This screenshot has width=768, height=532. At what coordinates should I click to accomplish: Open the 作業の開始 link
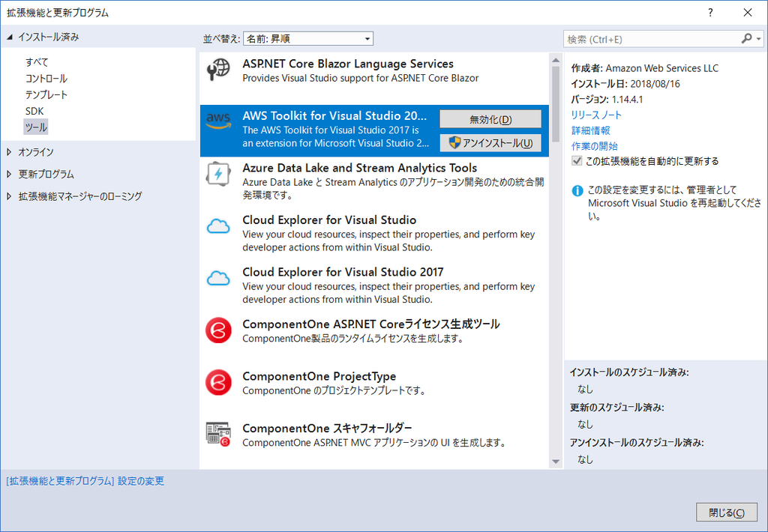pos(594,146)
